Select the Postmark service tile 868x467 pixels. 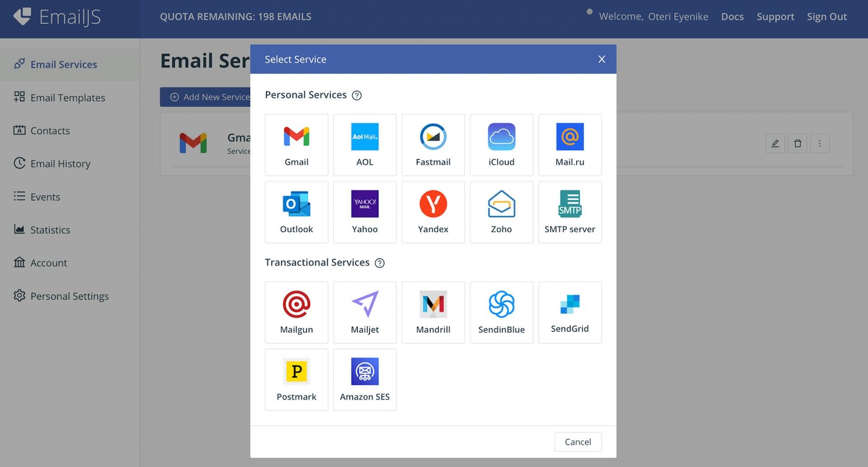click(296, 379)
